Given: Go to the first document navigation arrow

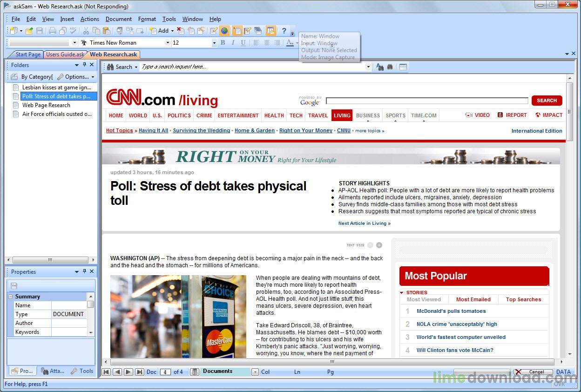Looking at the screenshot, I should [107, 372].
